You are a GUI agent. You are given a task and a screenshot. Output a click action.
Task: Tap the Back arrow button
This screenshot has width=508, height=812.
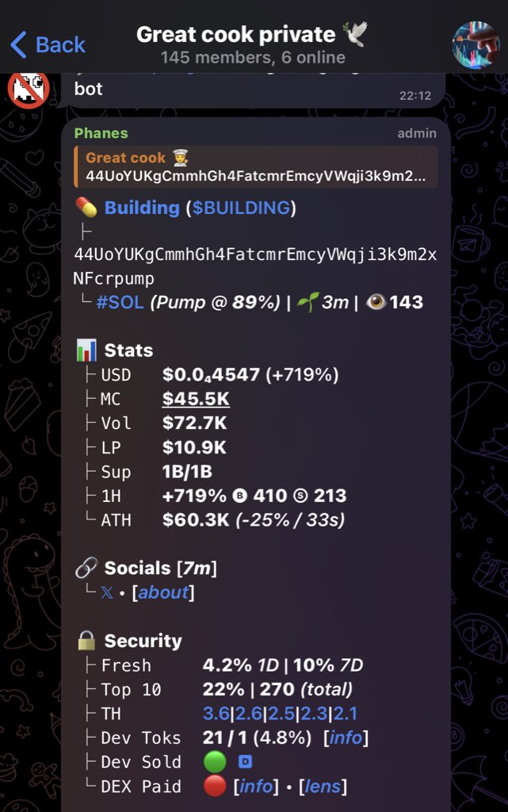point(46,44)
